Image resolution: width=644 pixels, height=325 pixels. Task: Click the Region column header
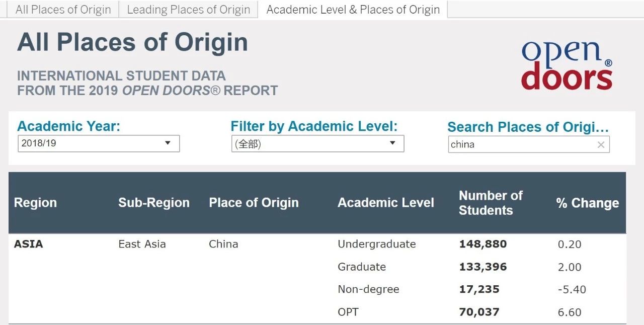coord(35,203)
